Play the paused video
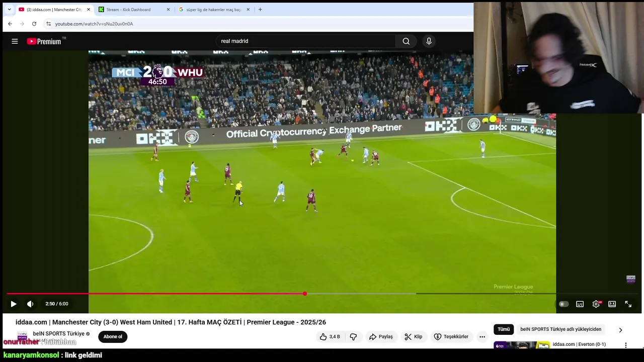 click(x=14, y=304)
